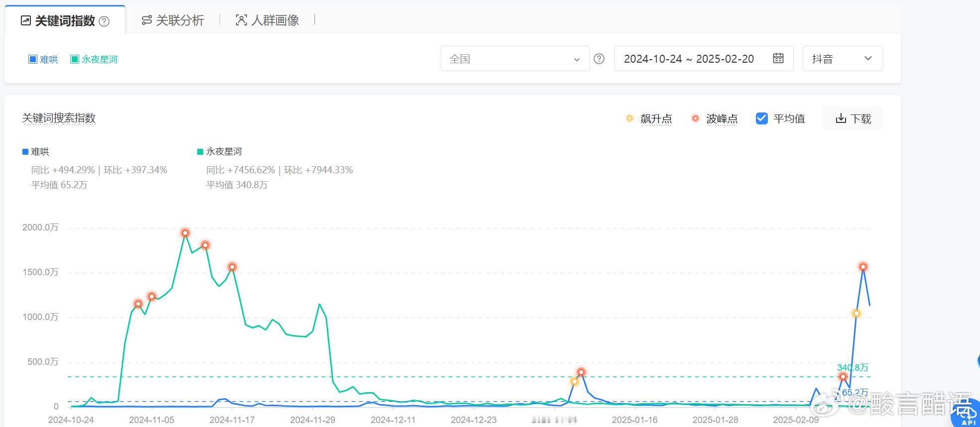Screen dimensions: 980x427
Task: Switch to the 关联分析 tab
Action: [173, 20]
